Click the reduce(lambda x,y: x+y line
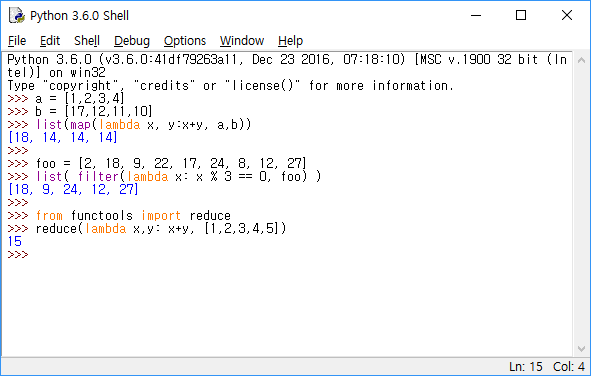This screenshot has width=591, height=376. (x=161, y=228)
